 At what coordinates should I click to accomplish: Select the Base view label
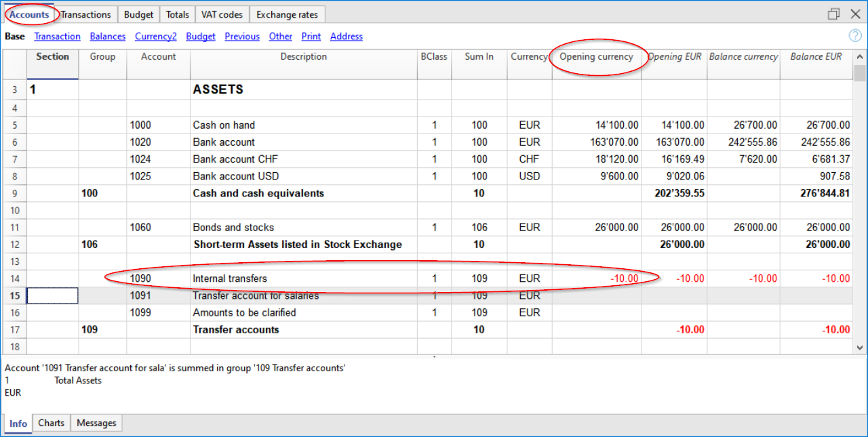pos(14,37)
